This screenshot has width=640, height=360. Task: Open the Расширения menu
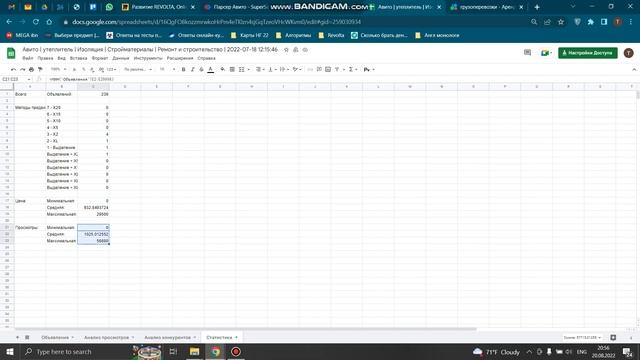[180, 58]
